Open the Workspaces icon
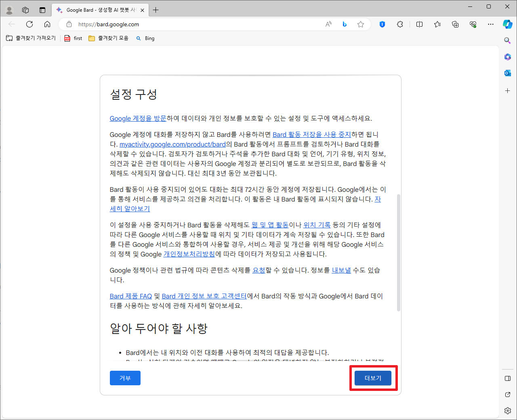 (x=25, y=10)
